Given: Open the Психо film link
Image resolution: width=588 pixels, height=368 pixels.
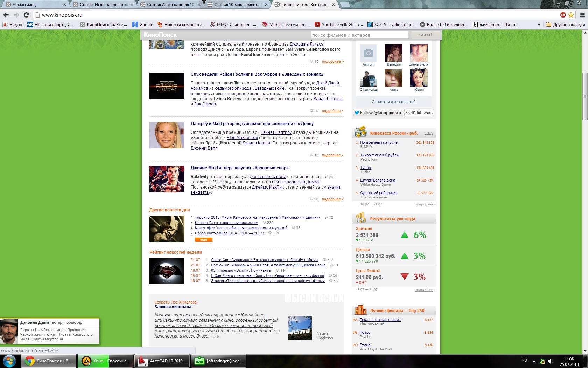Looking at the screenshot, I should (365, 332).
